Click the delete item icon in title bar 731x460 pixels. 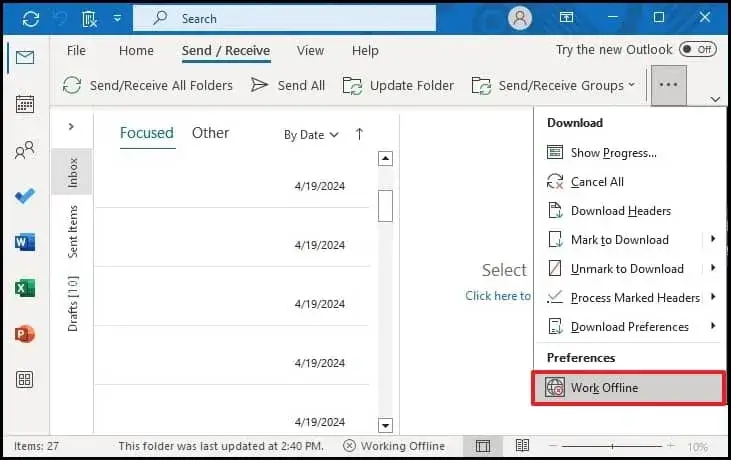[x=89, y=19]
